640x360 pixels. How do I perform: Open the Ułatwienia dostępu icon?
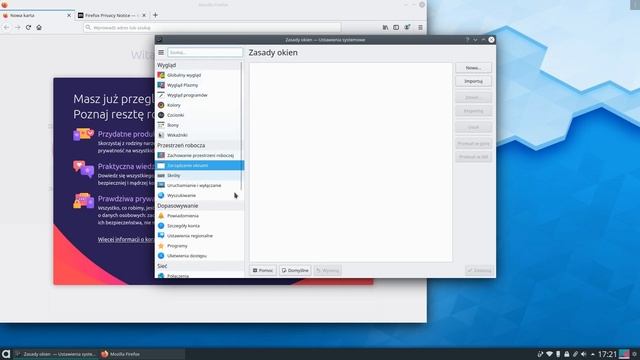tap(161, 256)
